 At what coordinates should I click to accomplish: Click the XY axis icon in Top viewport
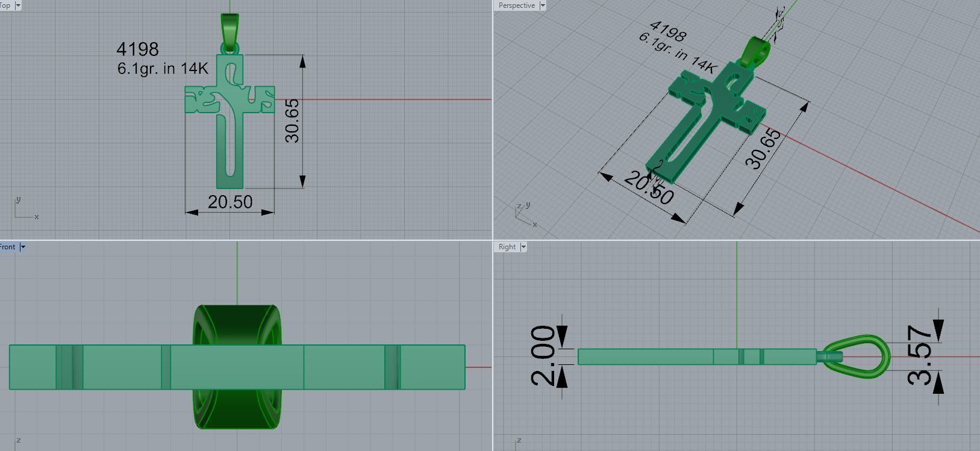click(27, 208)
